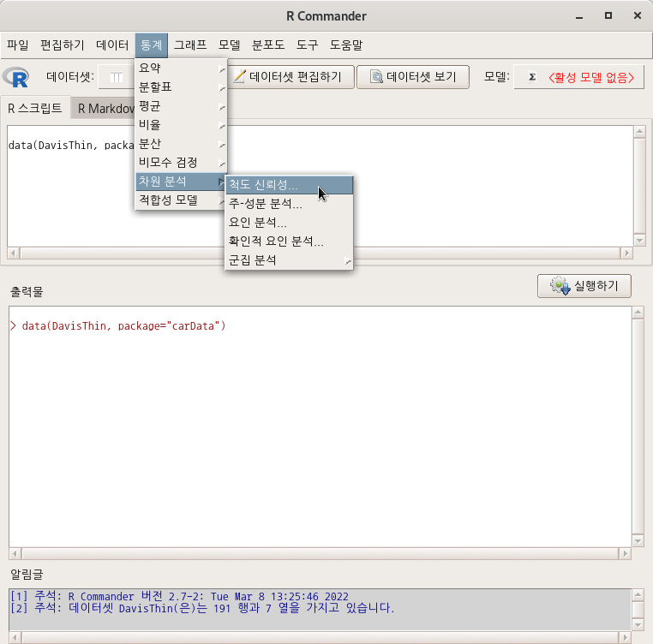
Task: Click message line about R Commander 버전 2.7-2
Action: click(x=179, y=597)
